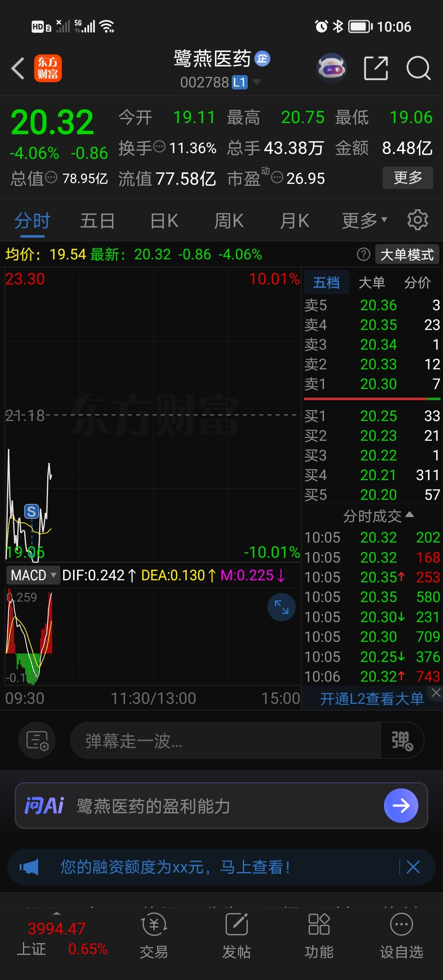443x980 pixels.
Task: Tap the info icon beside 市盈
Action: [x=277, y=177]
